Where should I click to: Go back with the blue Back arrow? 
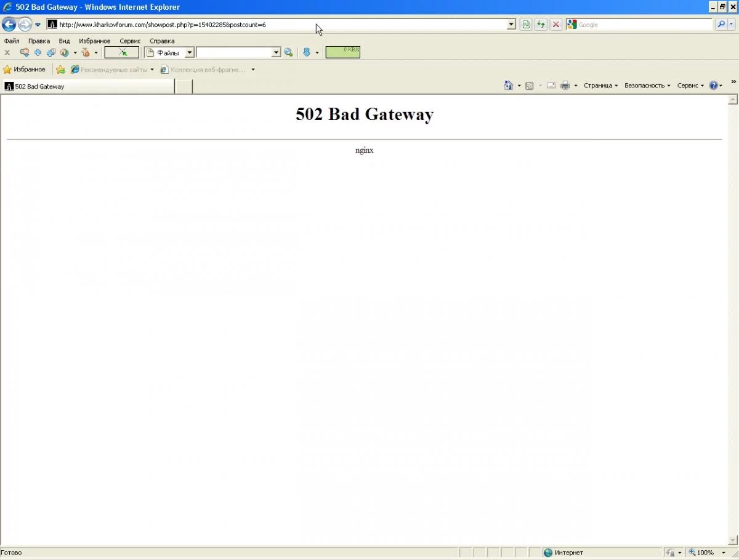tap(9, 25)
